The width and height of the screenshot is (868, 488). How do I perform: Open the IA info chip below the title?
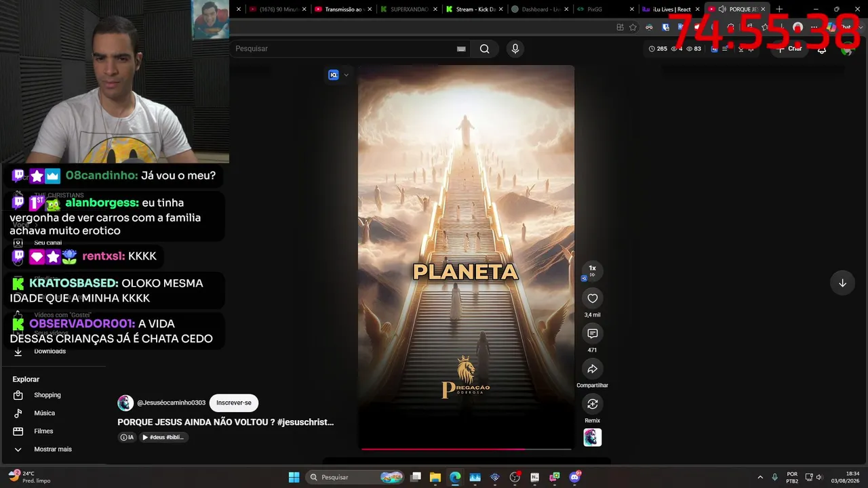pyautogui.click(x=127, y=437)
